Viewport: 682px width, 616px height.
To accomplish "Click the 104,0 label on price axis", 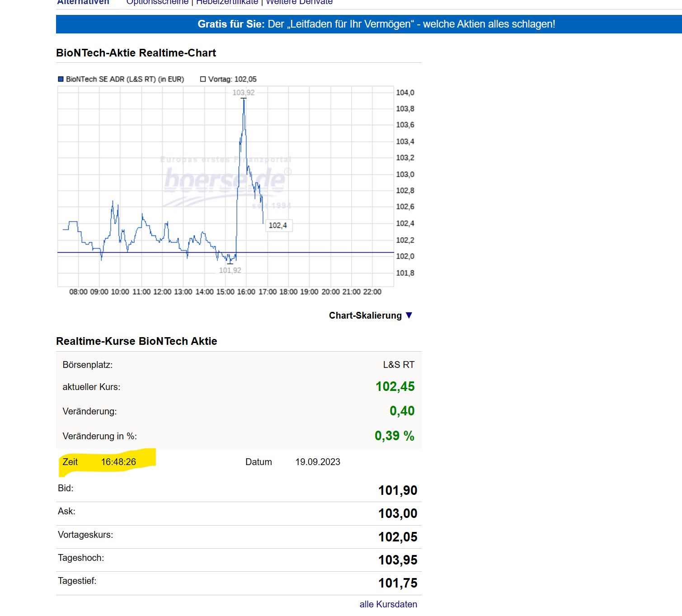I will tap(405, 93).
